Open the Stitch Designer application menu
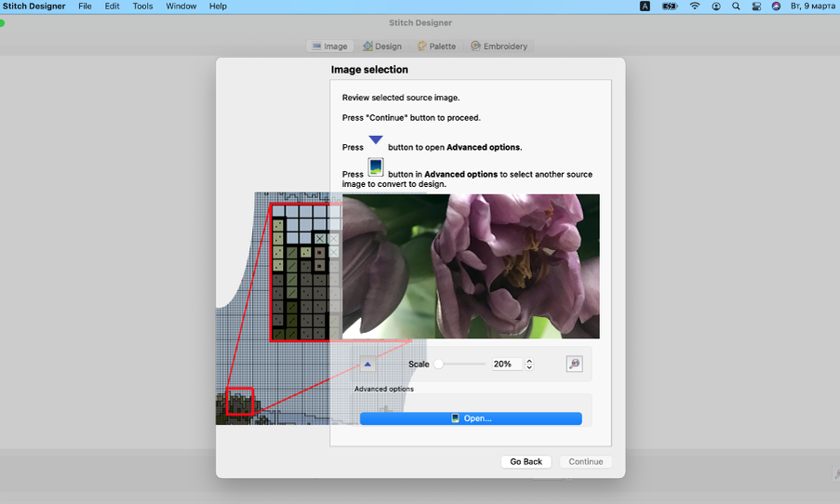This screenshot has height=504, width=840. (33, 7)
